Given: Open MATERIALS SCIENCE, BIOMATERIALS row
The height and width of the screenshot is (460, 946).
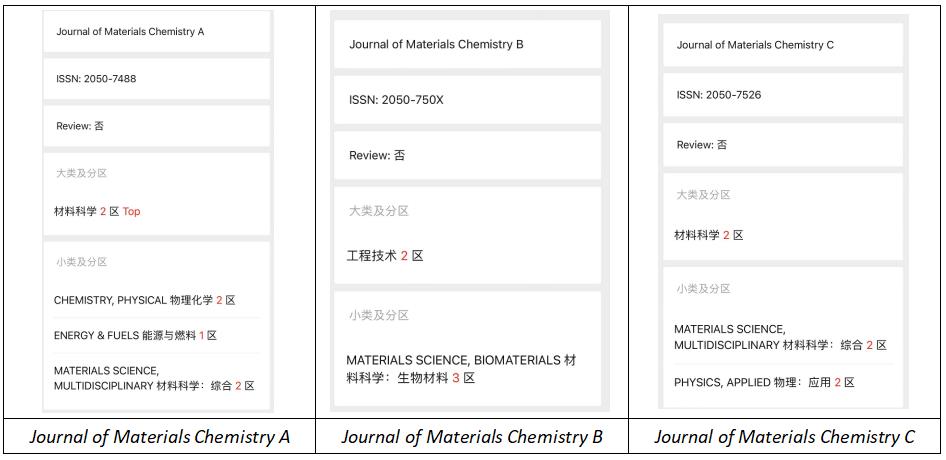Looking at the screenshot, I should pos(468,369).
